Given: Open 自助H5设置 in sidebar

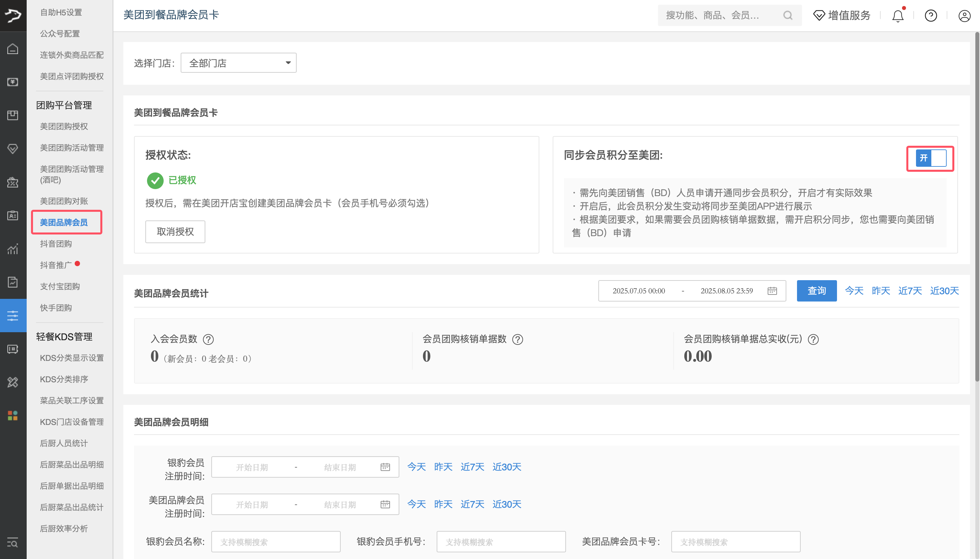Looking at the screenshot, I should point(61,12).
